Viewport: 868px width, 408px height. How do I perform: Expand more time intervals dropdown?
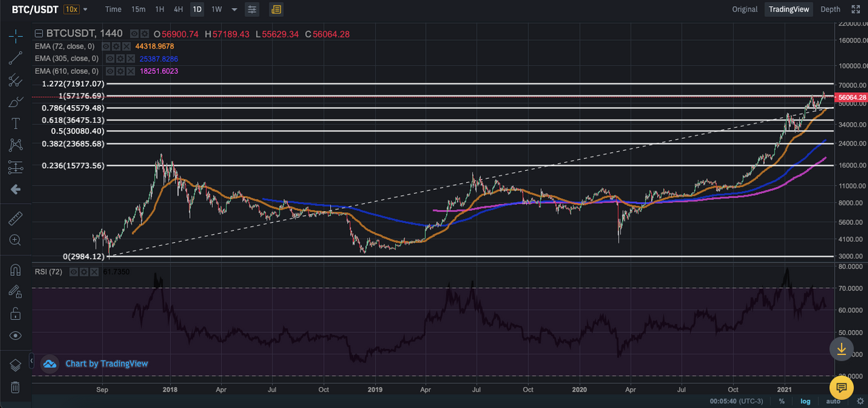click(x=235, y=9)
